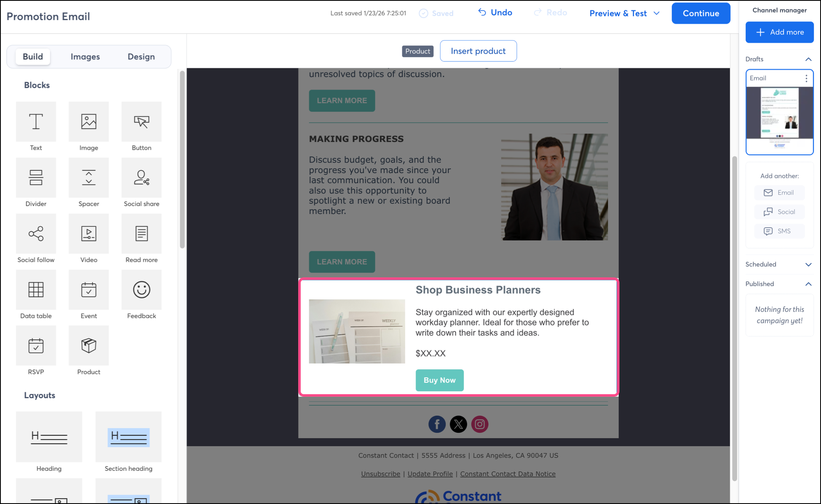The height and width of the screenshot is (504, 821).
Task: Click the blocks panel vertical scrollbar
Action: point(182,160)
